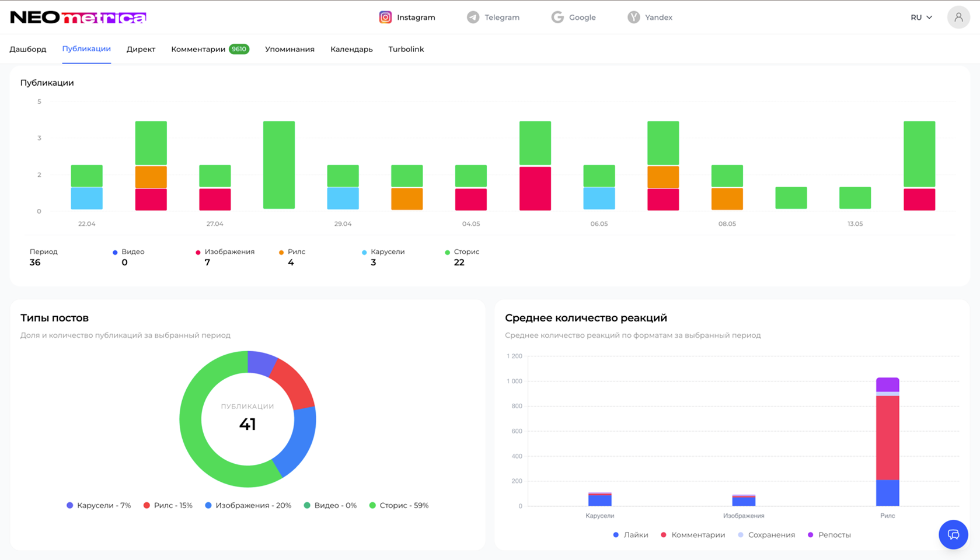
Task: Click the 06.05 publications bar
Action: pyautogui.click(x=599, y=187)
